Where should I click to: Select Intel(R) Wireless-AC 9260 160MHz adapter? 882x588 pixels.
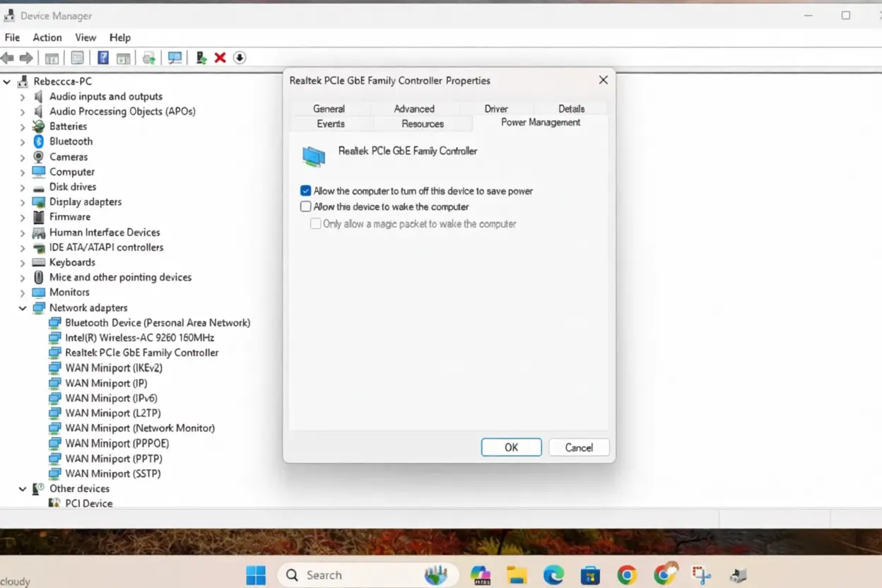139,338
